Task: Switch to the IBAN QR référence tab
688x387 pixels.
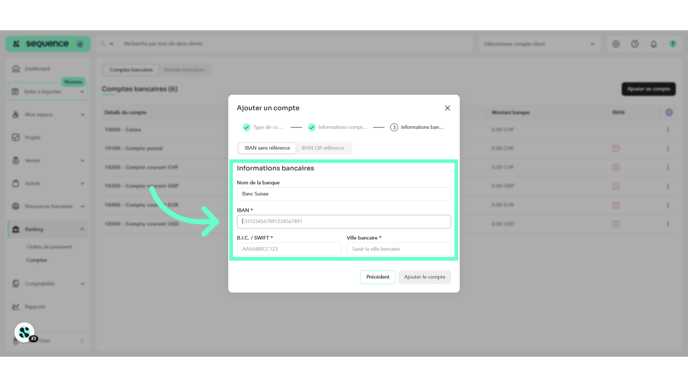Action: tap(323, 148)
